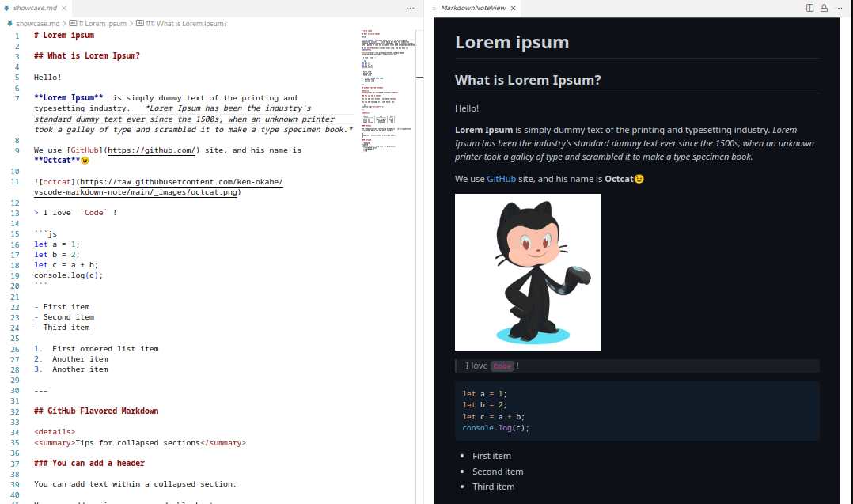853x504 pixels.
Task: Click '---' on source line 30
Action: (41, 391)
